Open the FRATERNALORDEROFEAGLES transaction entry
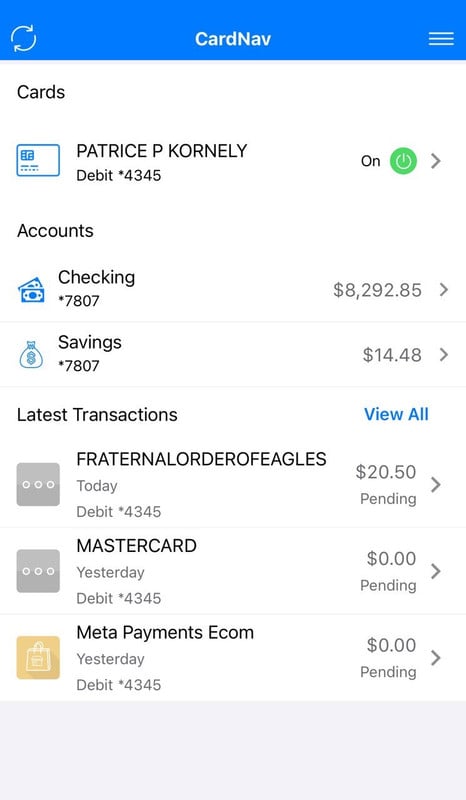Viewport: 466px width, 800px height. 233,484
